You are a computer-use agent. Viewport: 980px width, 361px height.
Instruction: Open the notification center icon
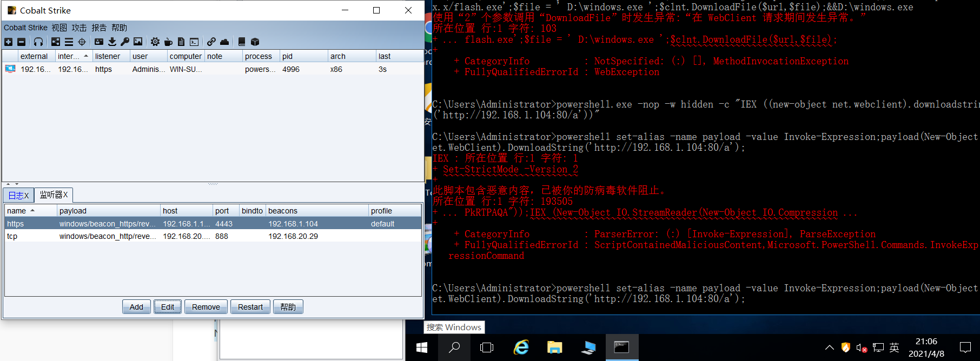tap(965, 347)
